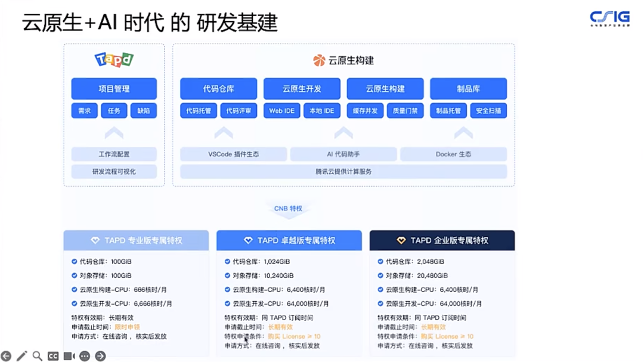Click 对象存储: 20,480GiB text
Image resolution: width=644 pixels, height=362 pixels.
tap(417, 276)
